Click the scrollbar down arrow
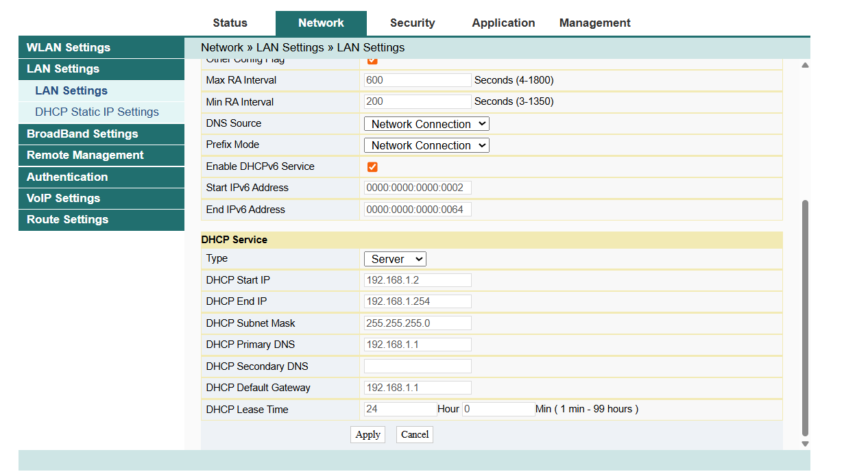This screenshot has height=474, width=868. point(805,444)
